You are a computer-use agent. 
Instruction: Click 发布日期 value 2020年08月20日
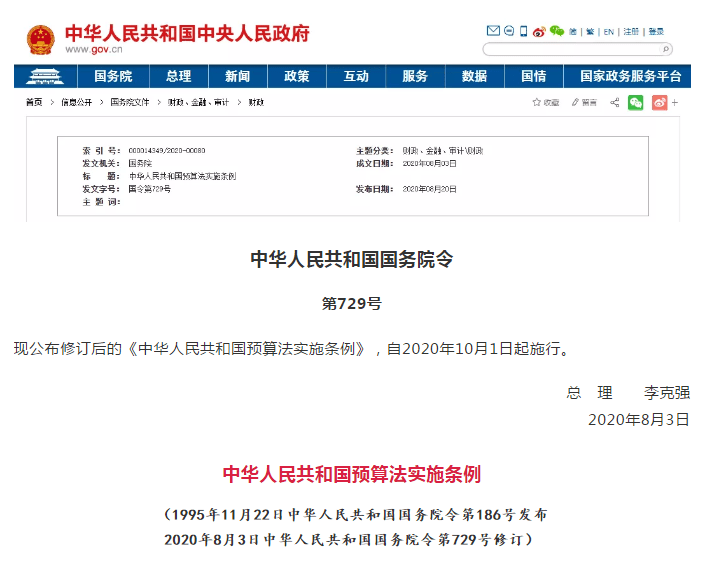(429, 189)
